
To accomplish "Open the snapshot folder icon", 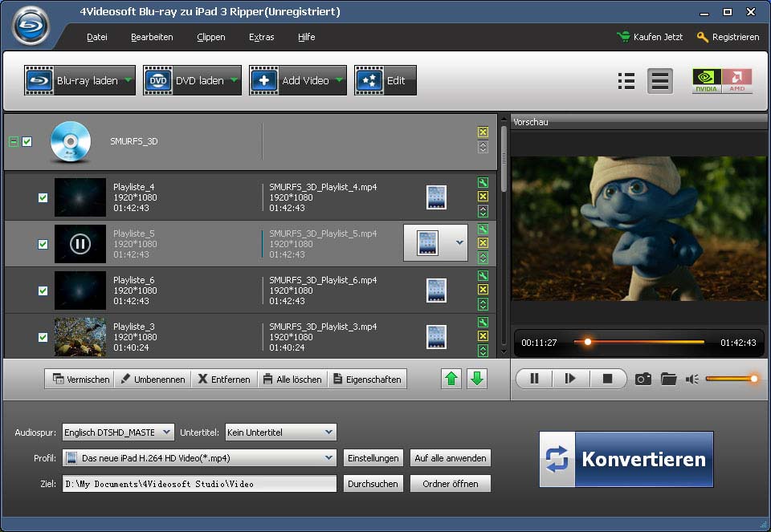I will click(x=668, y=379).
